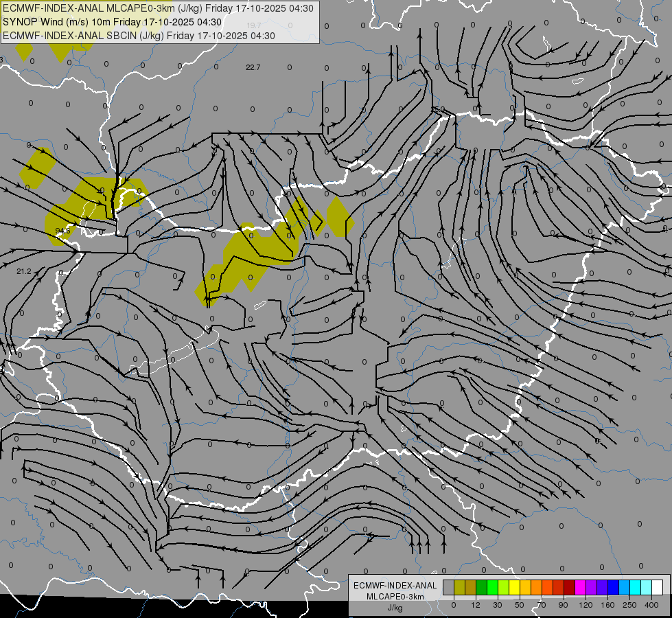Select the magenta legend swatch
672x618 pixels.
(580, 587)
